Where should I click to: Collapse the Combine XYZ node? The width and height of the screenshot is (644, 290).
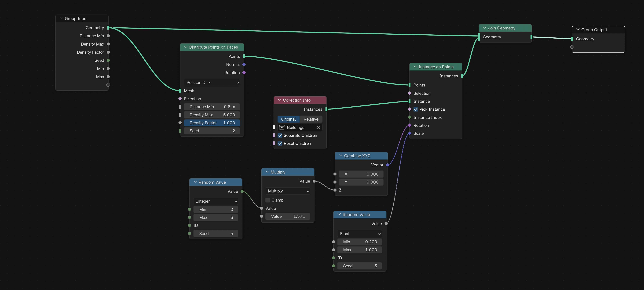341,156
